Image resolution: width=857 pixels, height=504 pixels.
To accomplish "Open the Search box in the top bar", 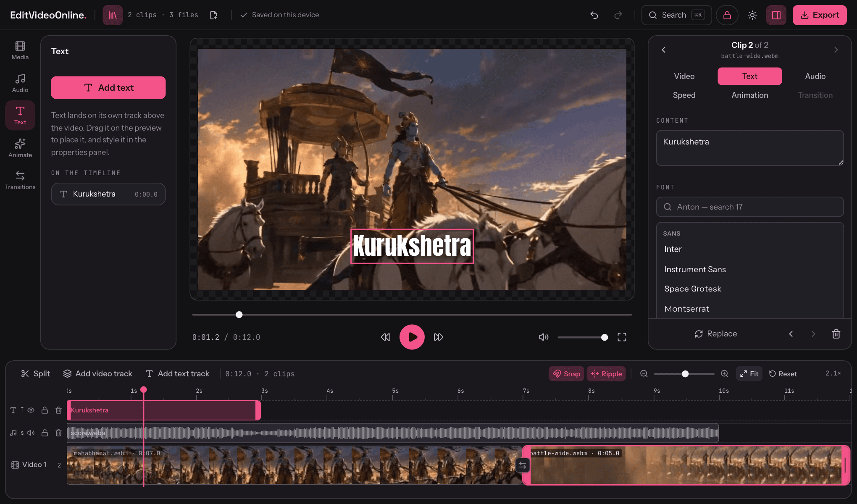I will (x=676, y=15).
